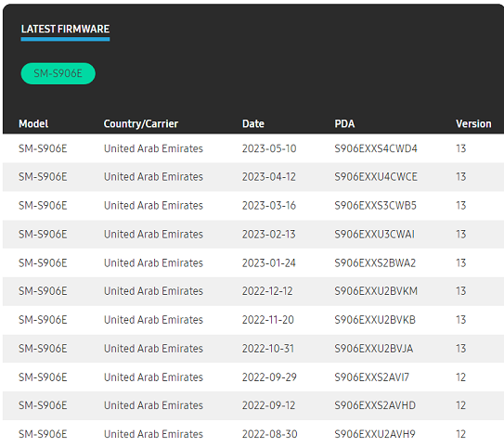Viewport: 504px width, 447px height.
Task: Click the Version column header
Action: pos(473,123)
